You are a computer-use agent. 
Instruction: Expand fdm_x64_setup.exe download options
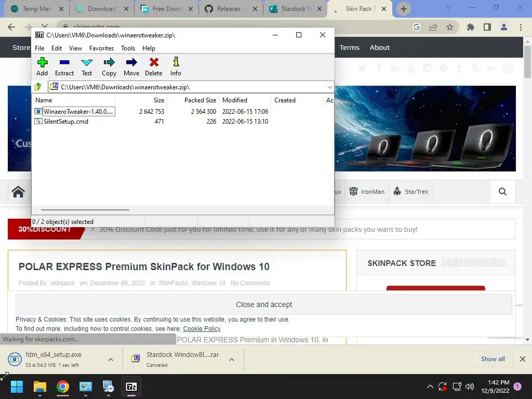(111, 360)
